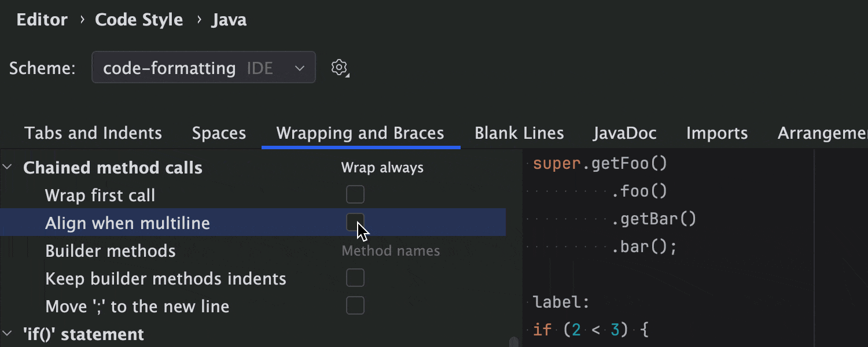Image resolution: width=868 pixels, height=347 pixels.
Task: Click the preview panel scrollbar thumb
Action: pyautogui.click(x=515, y=341)
